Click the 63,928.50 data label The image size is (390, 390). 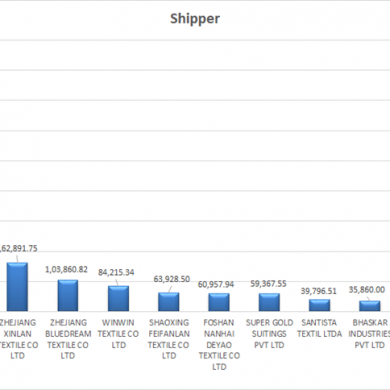pyautogui.click(x=172, y=279)
